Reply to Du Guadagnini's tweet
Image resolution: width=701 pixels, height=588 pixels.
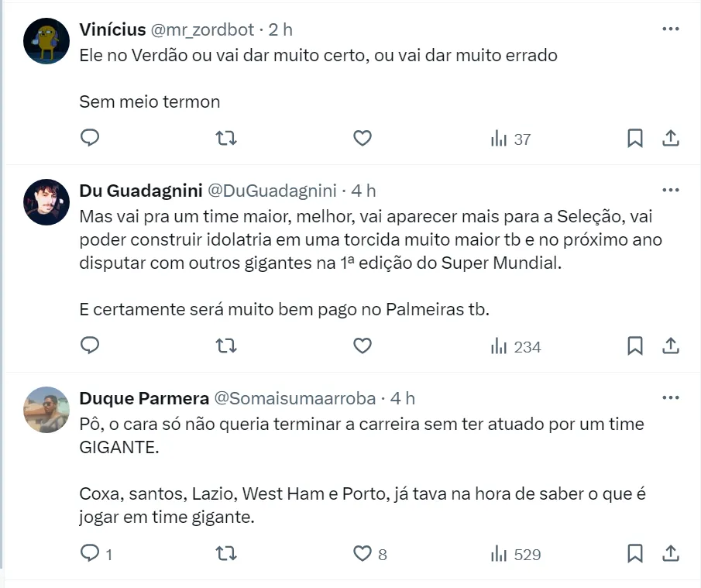pyautogui.click(x=91, y=346)
